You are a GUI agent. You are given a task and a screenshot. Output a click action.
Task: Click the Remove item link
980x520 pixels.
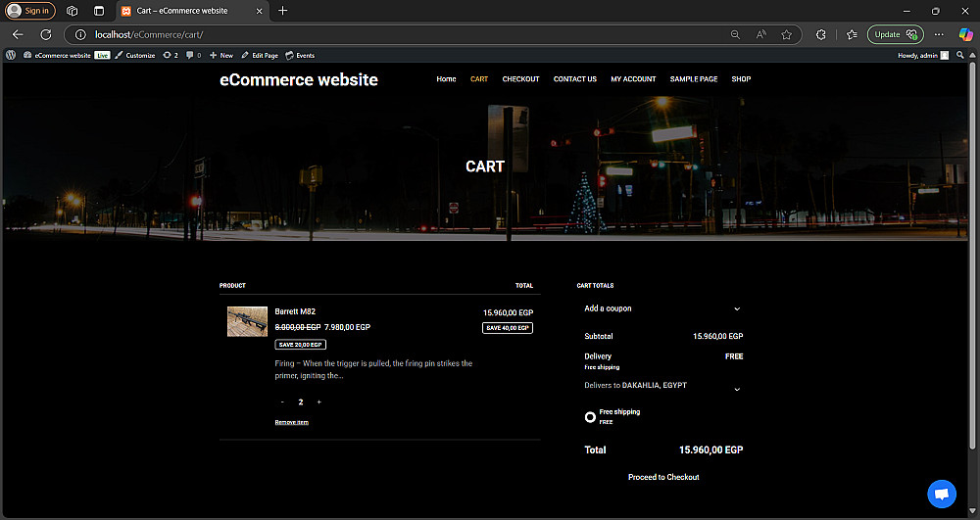click(x=291, y=422)
